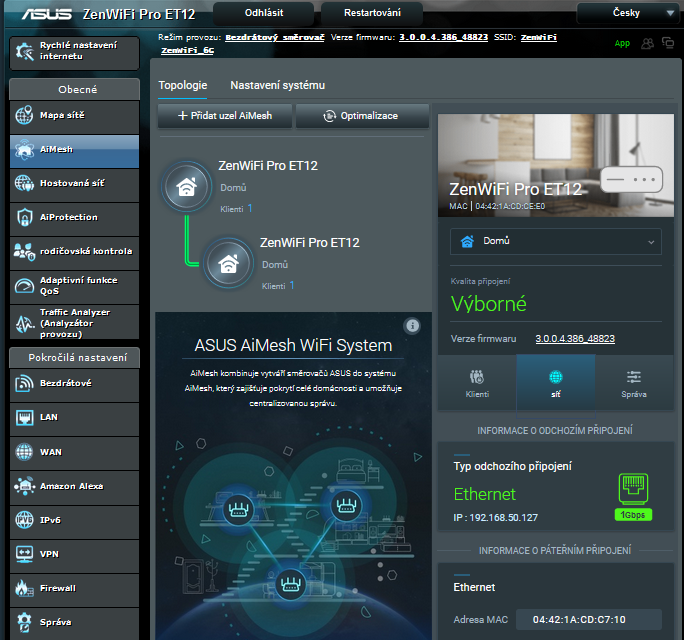The width and height of the screenshot is (684, 640).
Task: Click Přidat uzel AiMesh button
Action: click(x=224, y=116)
